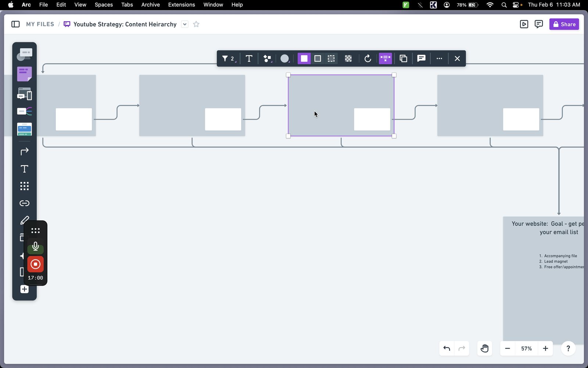Select the mind map tool
Image resolution: width=588 pixels, height=368 pixels.
pos(24,111)
